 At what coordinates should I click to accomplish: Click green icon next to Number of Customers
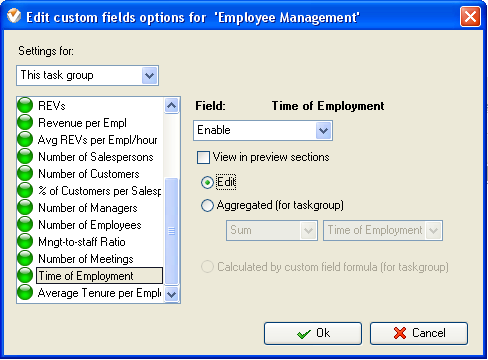[25, 173]
